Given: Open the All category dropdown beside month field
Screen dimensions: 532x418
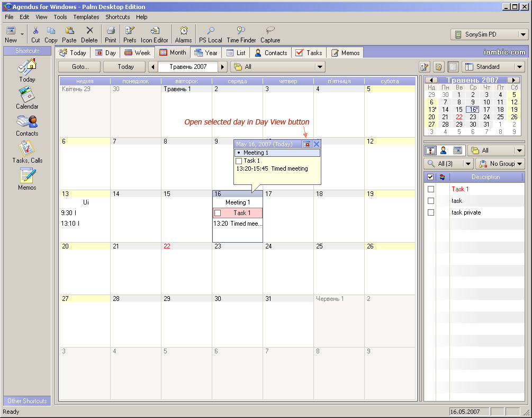Looking at the screenshot, I should 320,67.
